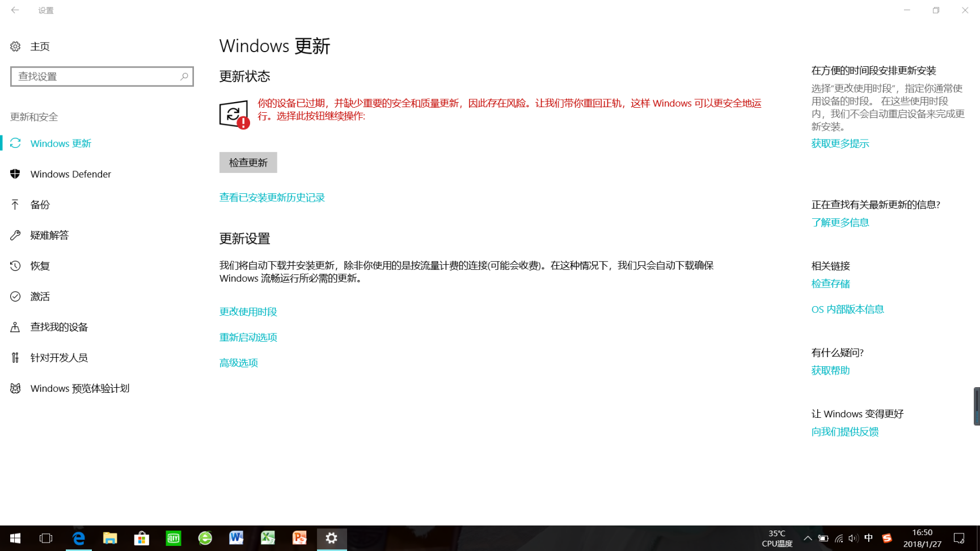Open 备份 backup section

point(40,205)
